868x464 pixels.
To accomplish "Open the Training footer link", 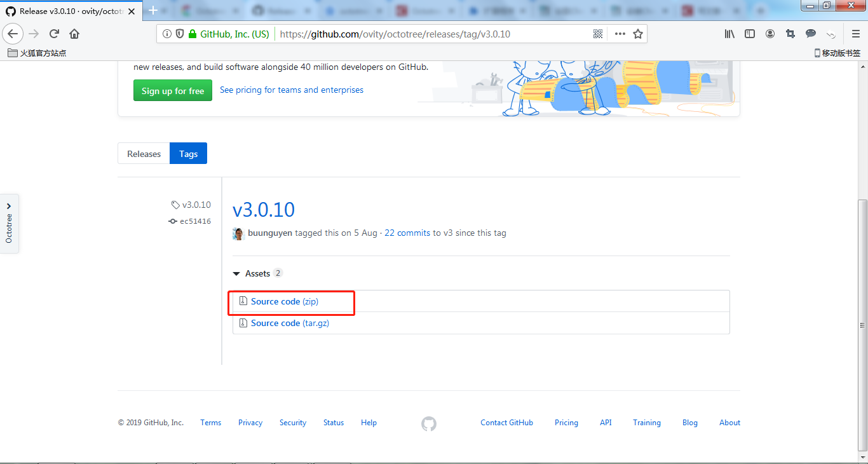I will point(647,423).
